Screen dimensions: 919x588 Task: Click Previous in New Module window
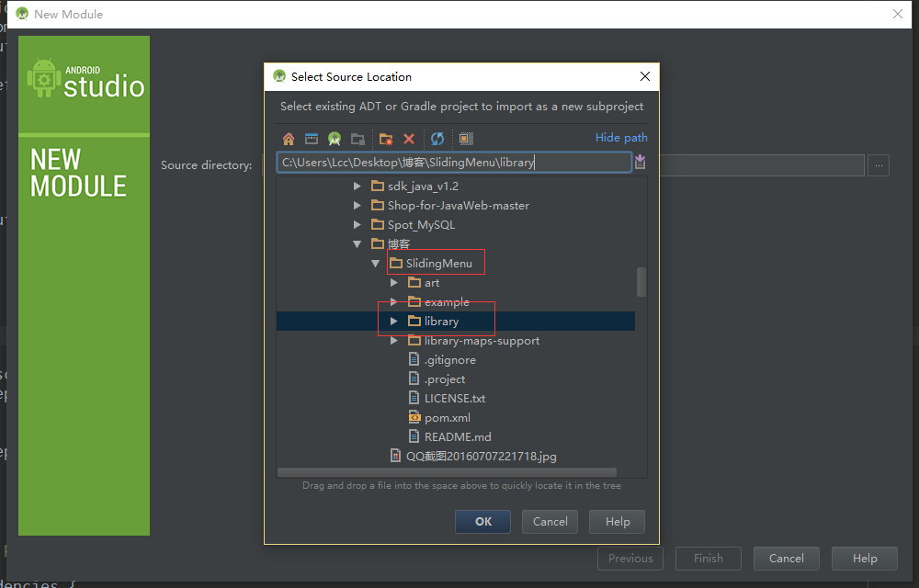(x=630, y=559)
